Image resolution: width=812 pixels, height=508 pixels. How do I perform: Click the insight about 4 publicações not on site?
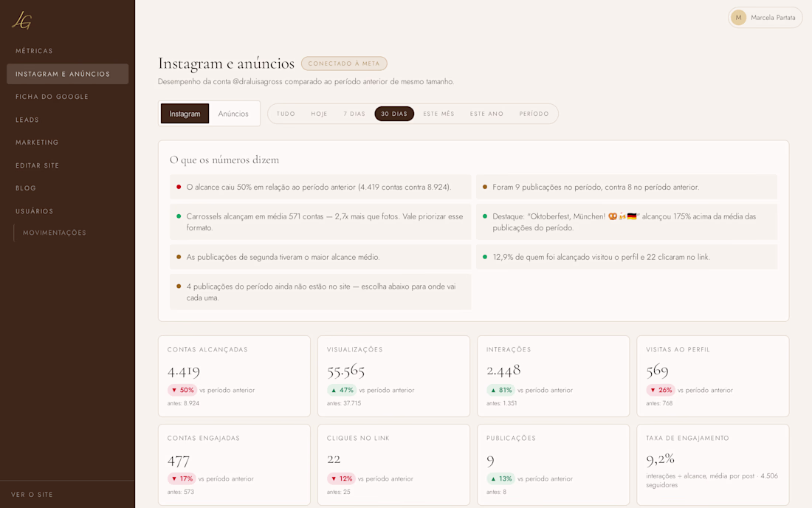click(x=320, y=292)
